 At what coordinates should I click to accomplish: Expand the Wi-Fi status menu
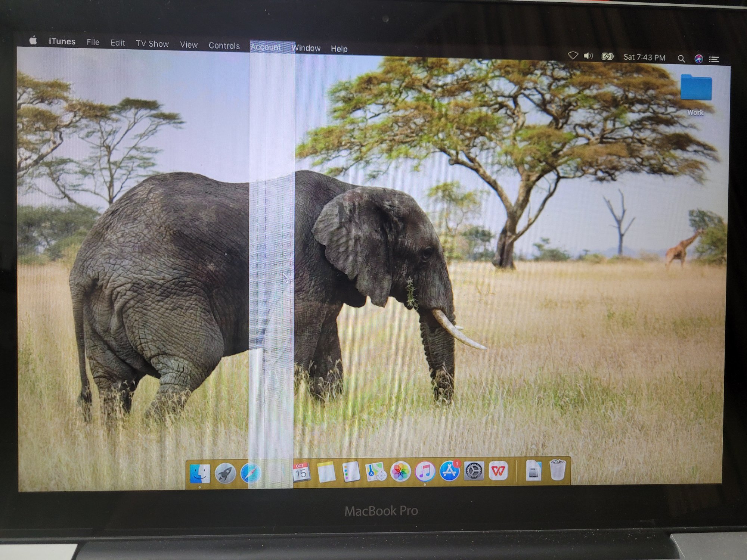click(x=573, y=56)
